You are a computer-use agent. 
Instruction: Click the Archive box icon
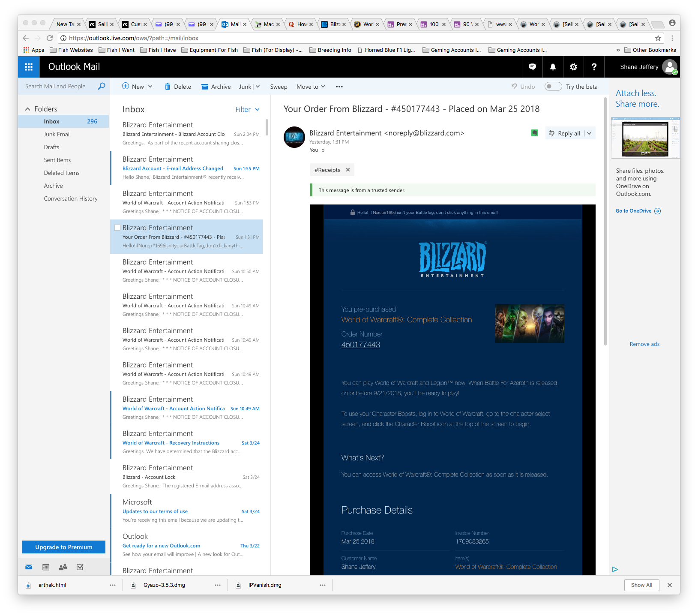pyautogui.click(x=205, y=87)
